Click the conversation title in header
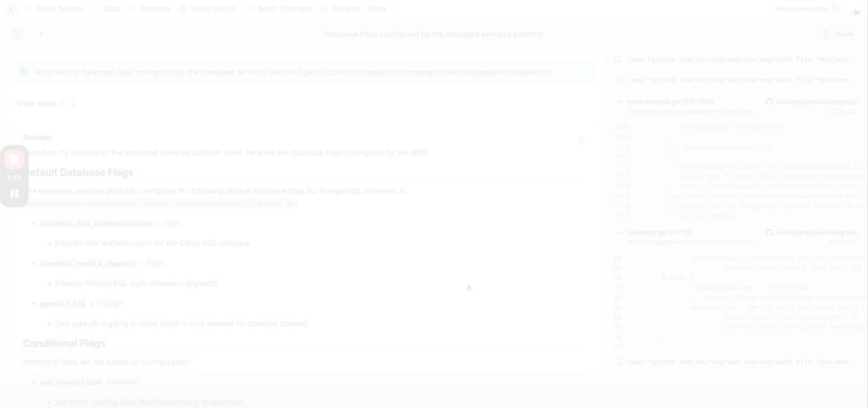Viewport: 868px width, 408px height. coord(434,34)
